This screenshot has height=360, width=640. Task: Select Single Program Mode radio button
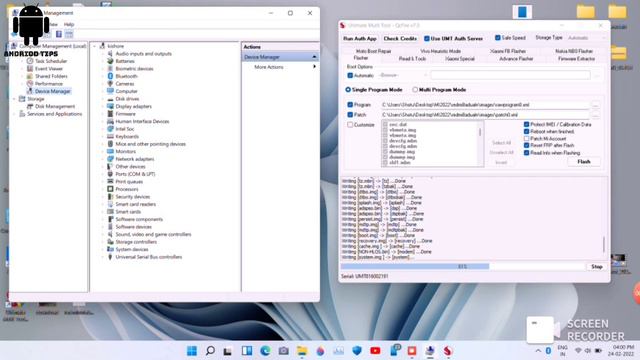coord(348,89)
